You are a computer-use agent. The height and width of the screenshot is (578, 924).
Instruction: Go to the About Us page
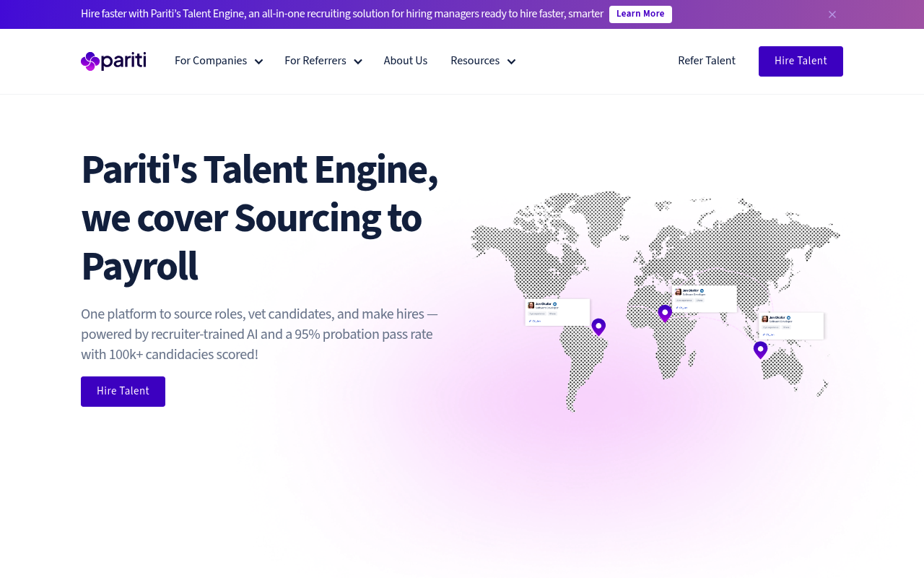(406, 61)
